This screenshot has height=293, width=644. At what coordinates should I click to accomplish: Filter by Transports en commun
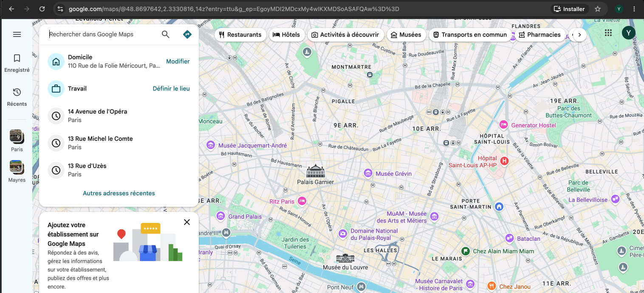click(x=470, y=35)
